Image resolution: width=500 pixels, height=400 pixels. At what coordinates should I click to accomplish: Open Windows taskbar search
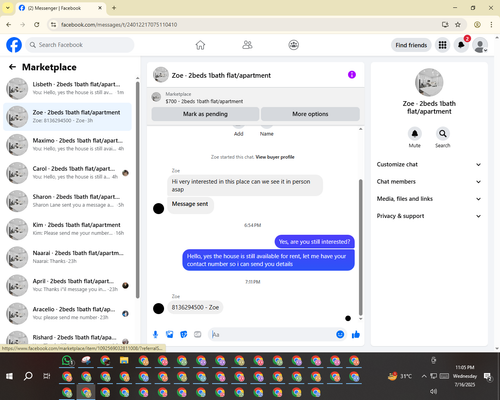pyautogui.click(x=28, y=376)
